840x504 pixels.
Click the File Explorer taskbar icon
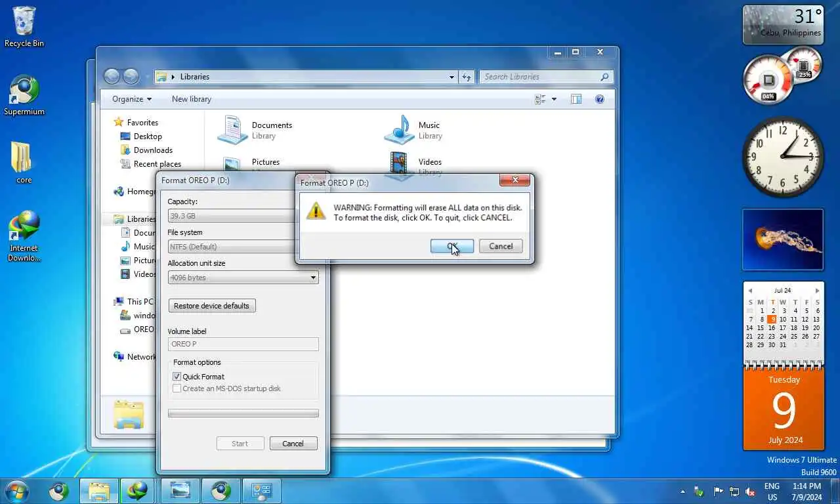pyautogui.click(x=99, y=491)
